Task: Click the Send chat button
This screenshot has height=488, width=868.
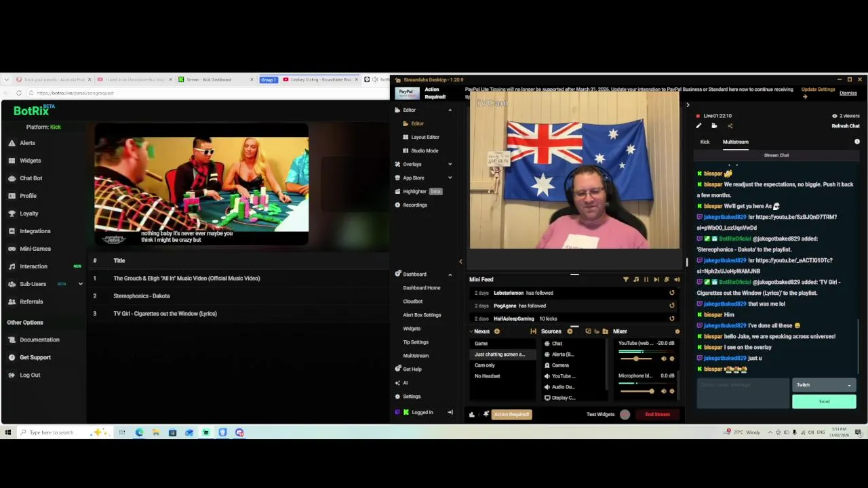Action: point(824,401)
